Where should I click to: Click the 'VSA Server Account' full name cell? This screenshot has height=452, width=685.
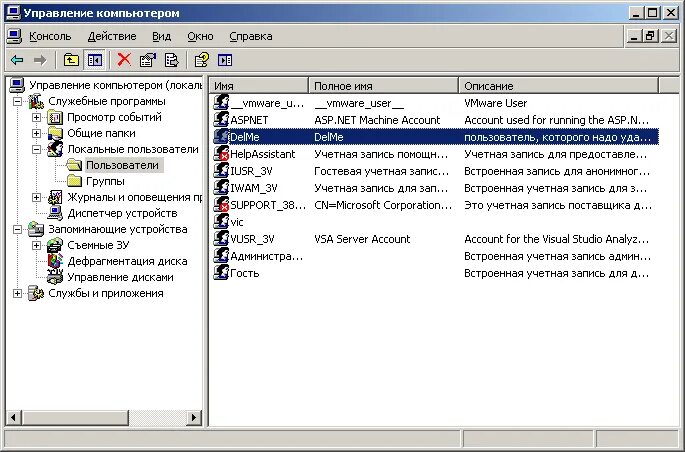(x=362, y=239)
